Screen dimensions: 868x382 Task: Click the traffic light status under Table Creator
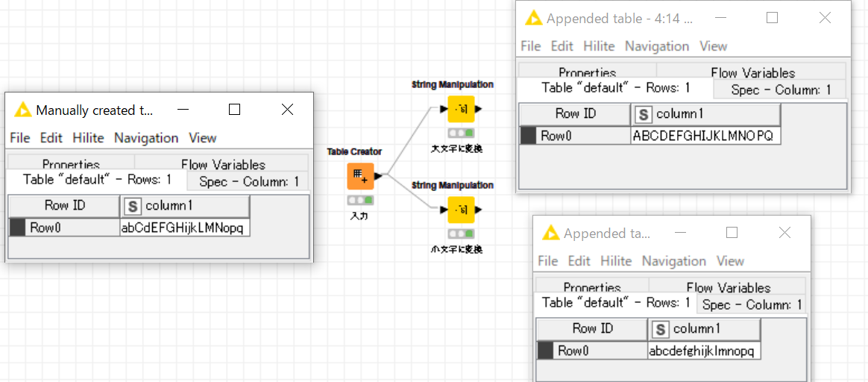[360, 200]
